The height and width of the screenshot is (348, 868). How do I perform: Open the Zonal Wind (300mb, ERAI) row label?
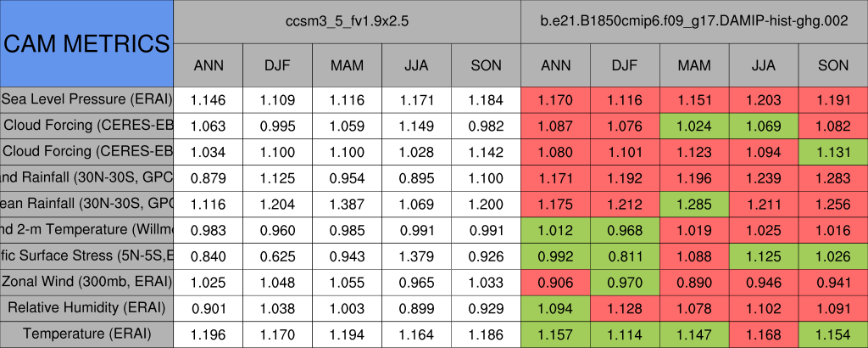pos(86,282)
